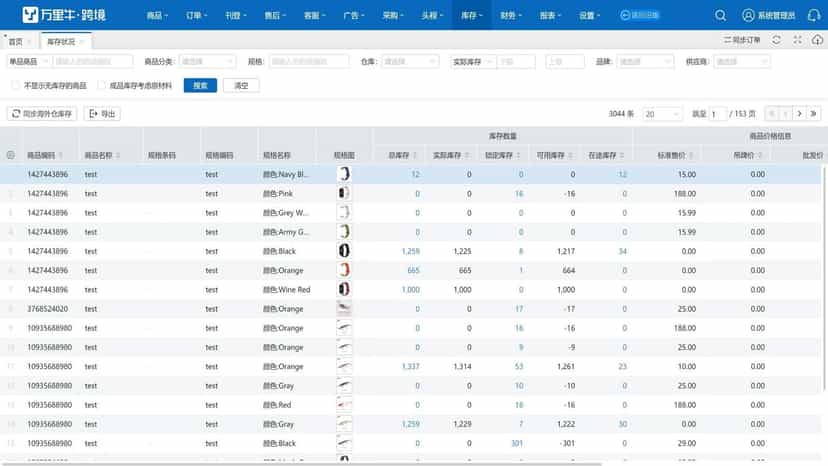828x466 pixels.
Task: Sort by 吊牌价 column arrows
Action: click(x=760, y=155)
